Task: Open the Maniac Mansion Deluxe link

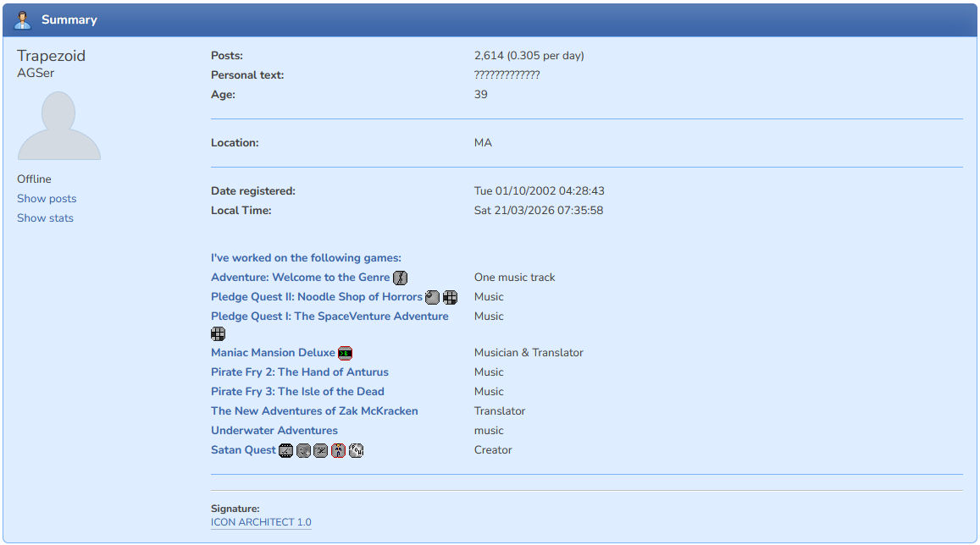Action: (273, 352)
